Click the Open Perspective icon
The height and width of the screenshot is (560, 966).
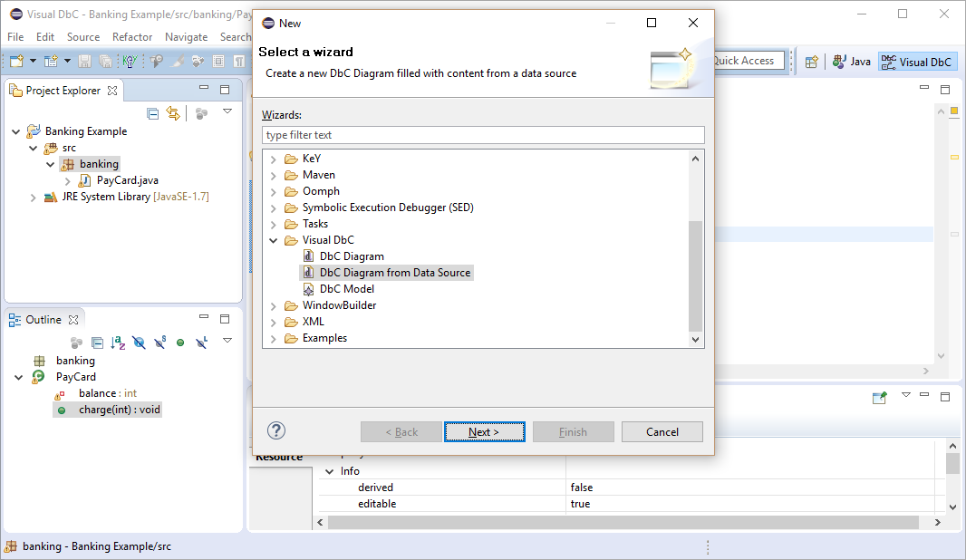(812, 62)
